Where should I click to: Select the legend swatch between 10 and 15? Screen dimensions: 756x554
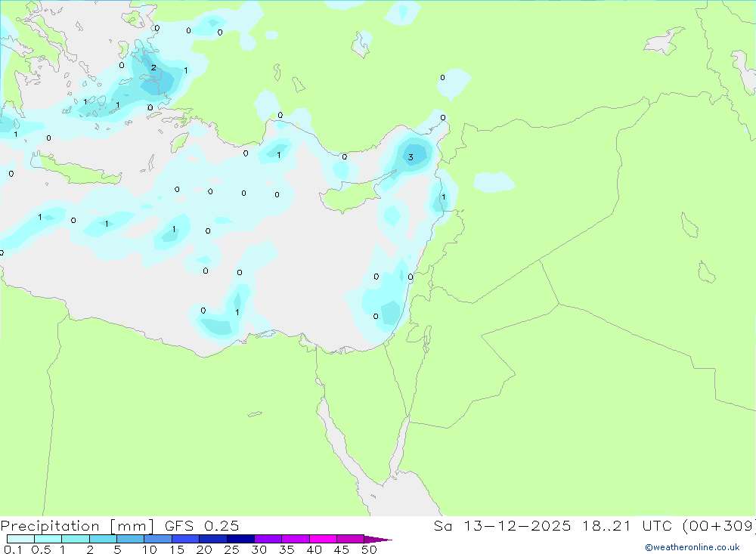158,539
